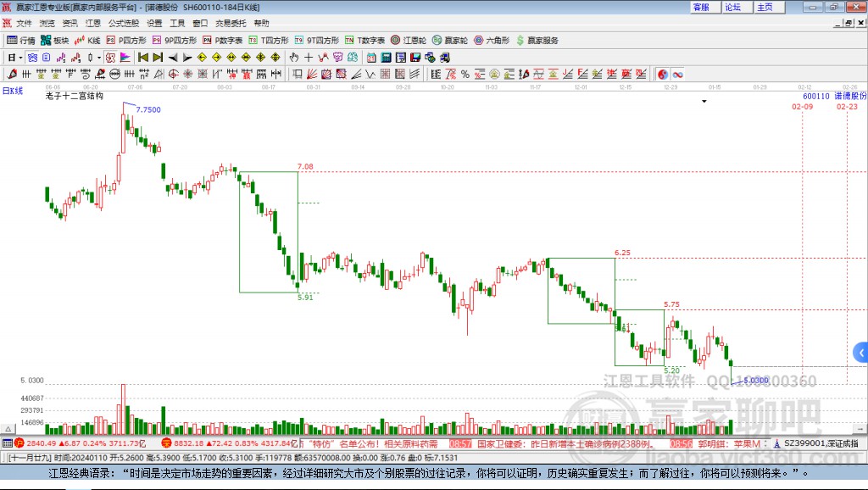Click the 沪 index 2840.49 in status bar
868x490 pixels.
(81, 443)
